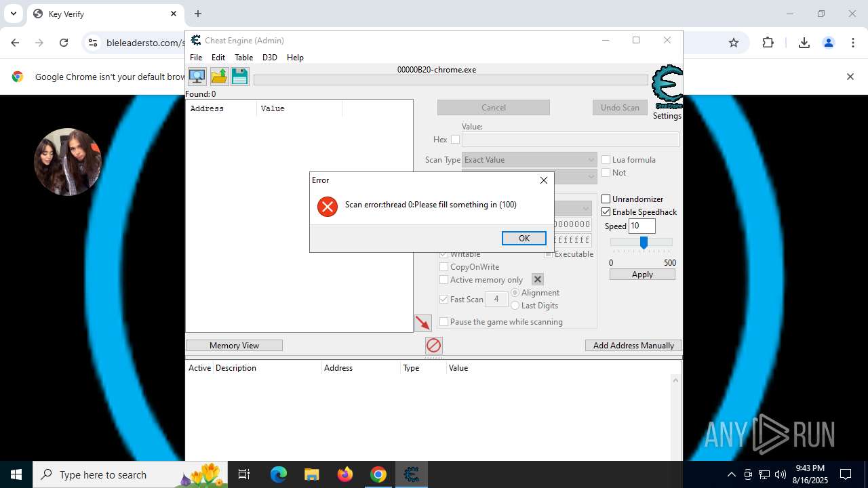Expand the Scan Type Exact Value dropdown
868x488 pixels.
click(x=529, y=160)
